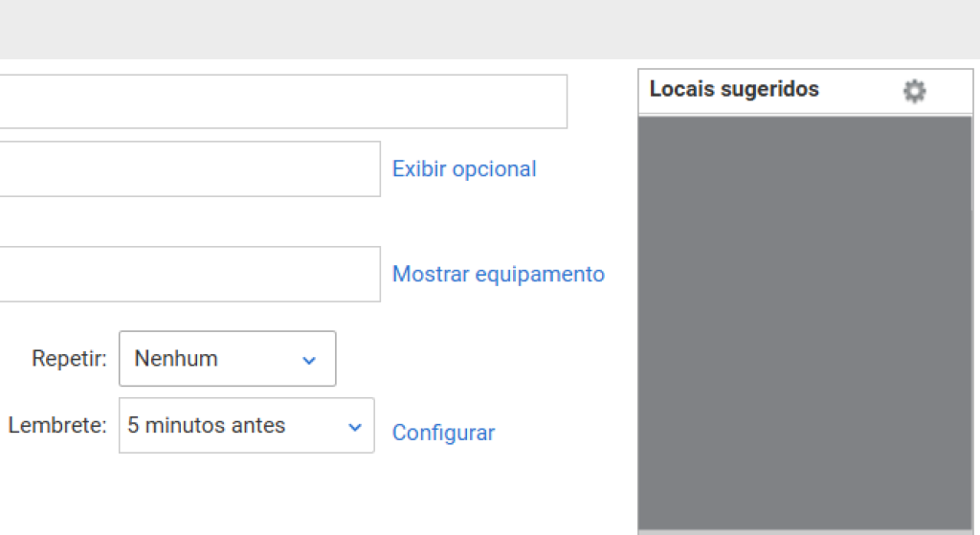Click the input field beside Exibir opcional
The height and width of the screenshot is (535, 980).
[189, 169]
